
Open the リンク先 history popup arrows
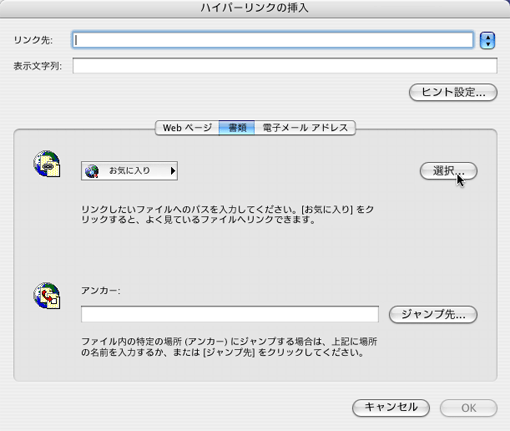[x=487, y=41]
